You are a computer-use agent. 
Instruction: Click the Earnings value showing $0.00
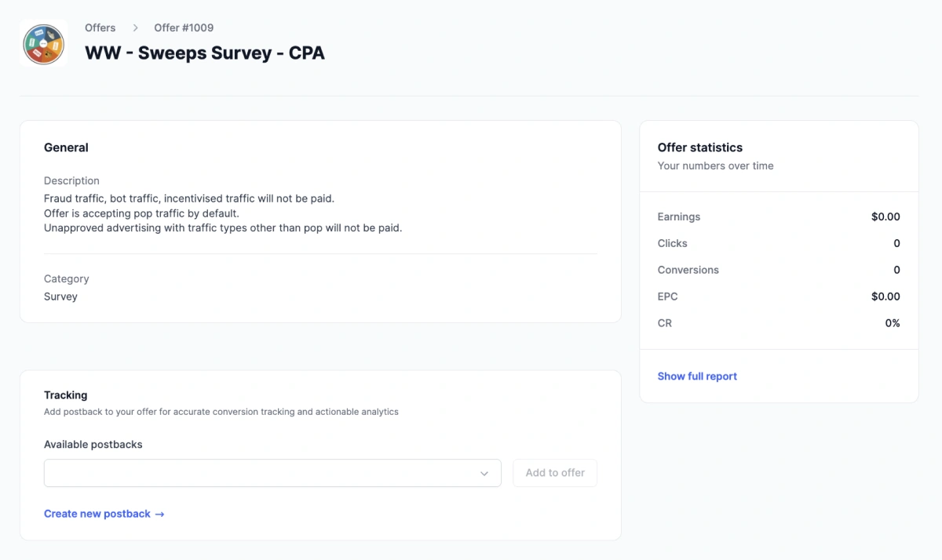[885, 216]
